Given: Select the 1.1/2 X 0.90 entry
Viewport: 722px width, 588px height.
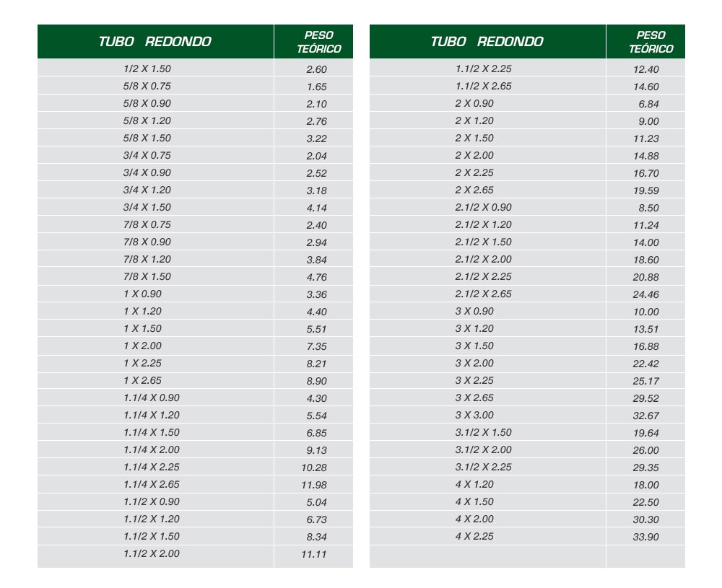Looking at the screenshot, I should [x=152, y=501].
